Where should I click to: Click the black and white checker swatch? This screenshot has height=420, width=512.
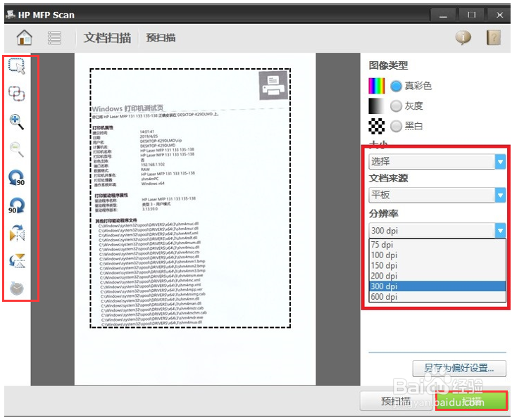coord(377,126)
